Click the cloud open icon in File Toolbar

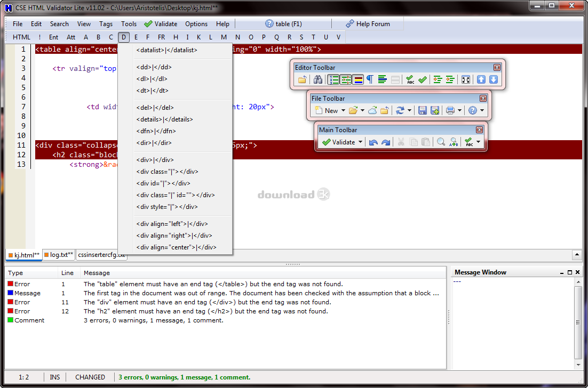372,110
